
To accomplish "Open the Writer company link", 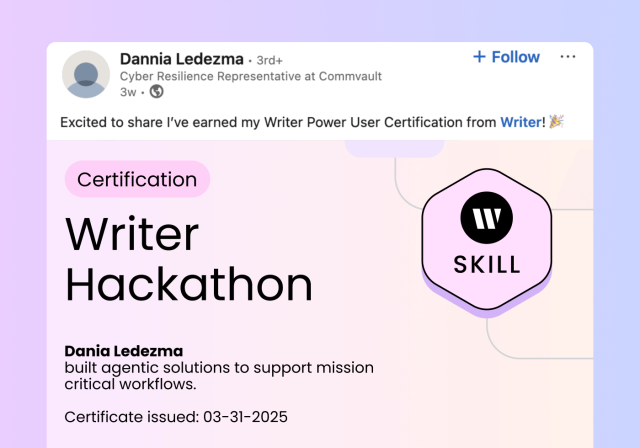I will pos(521,122).
